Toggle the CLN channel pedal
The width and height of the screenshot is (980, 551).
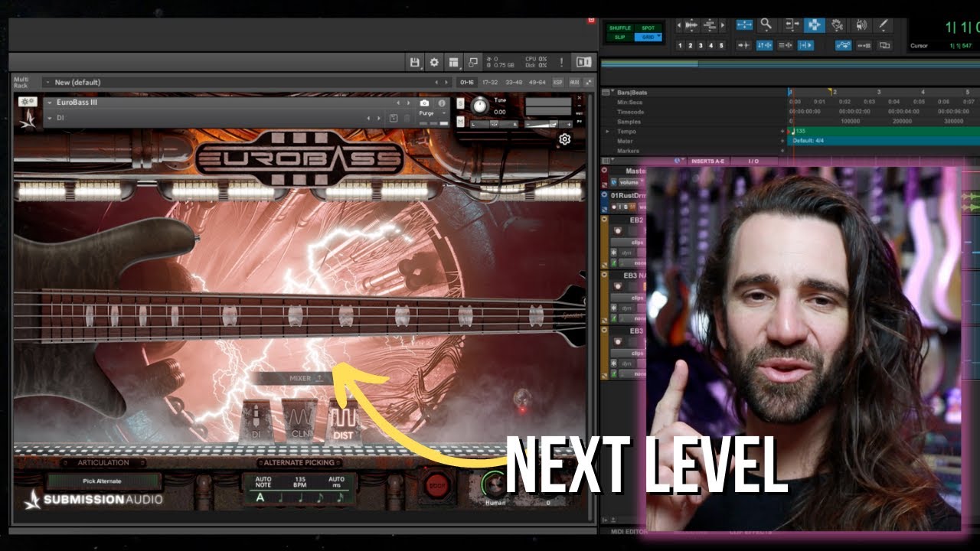click(x=299, y=420)
